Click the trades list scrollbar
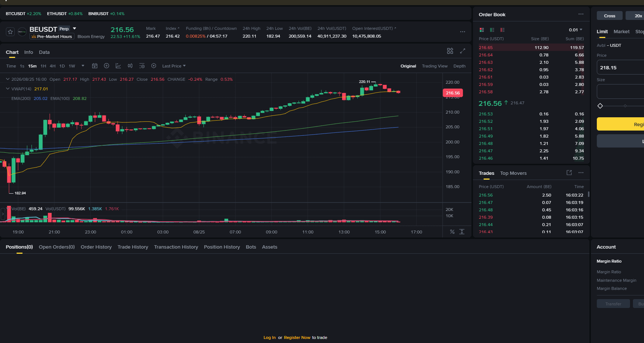Image resolution: width=644 pixels, height=343 pixels. coord(588,194)
